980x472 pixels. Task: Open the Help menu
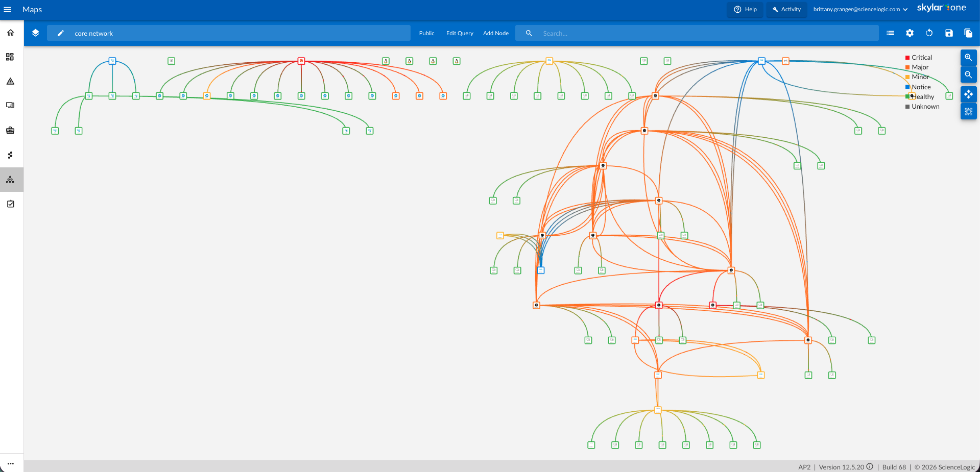coord(745,9)
